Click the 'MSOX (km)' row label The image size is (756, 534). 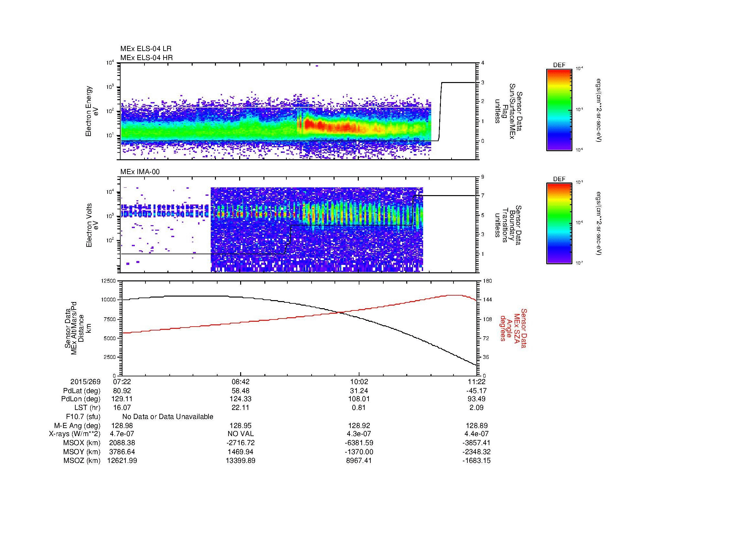point(82,443)
